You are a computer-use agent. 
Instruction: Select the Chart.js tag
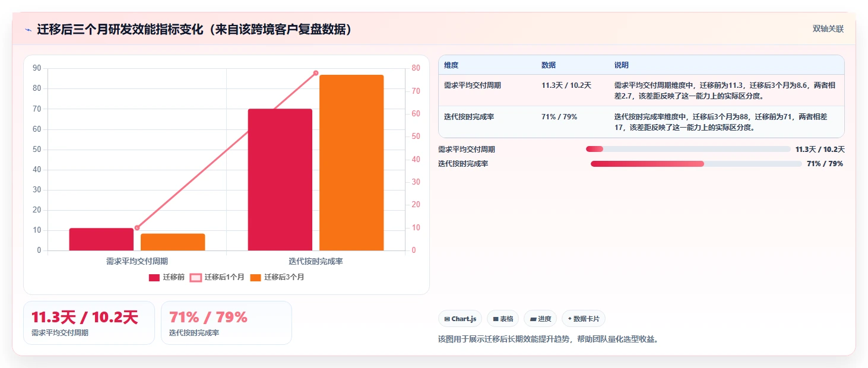[460, 319]
